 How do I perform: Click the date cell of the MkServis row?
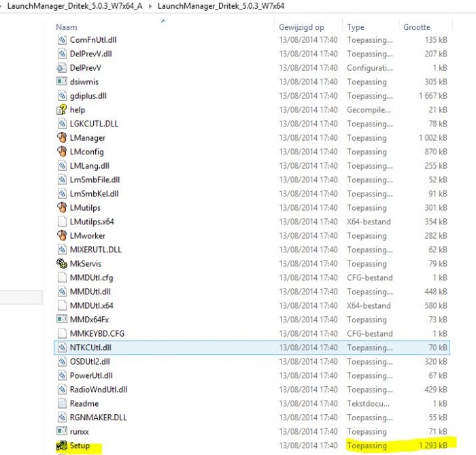coord(308,263)
